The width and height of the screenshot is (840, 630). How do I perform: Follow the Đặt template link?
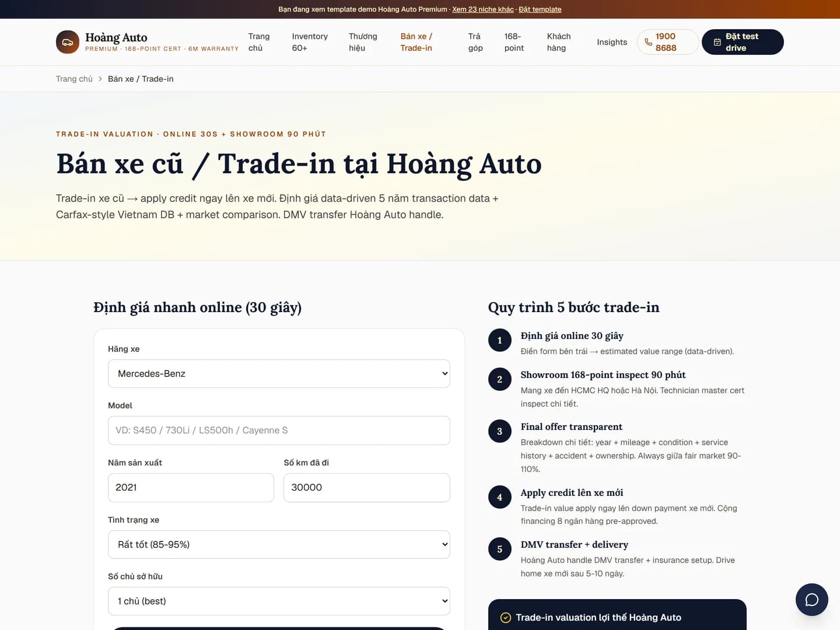(x=540, y=9)
